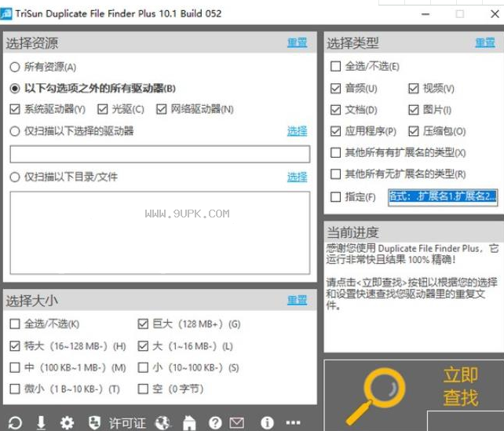Uncheck 巨大 (128 MB+) (G) checkbox
504x431 pixels.
click(143, 324)
